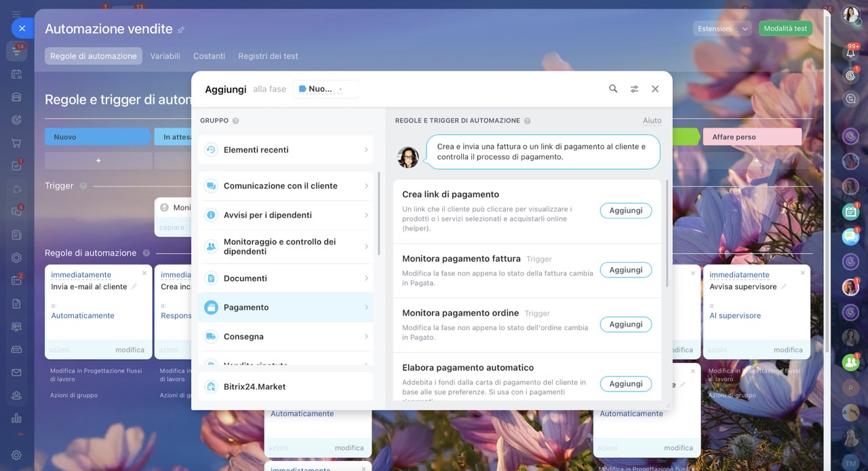The width and height of the screenshot is (868, 471).
Task: Open Avvisi per i dipendenti group
Action: [x=285, y=214]
